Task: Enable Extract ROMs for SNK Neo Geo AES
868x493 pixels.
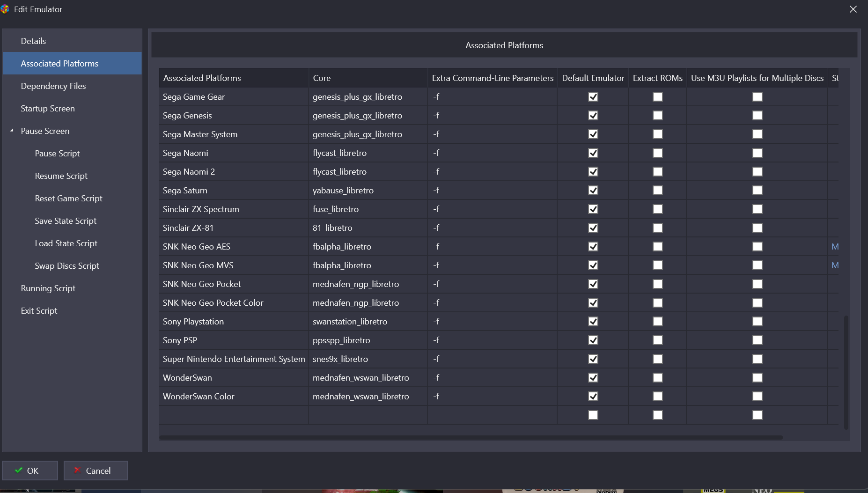Action: pyautogui.click(x=658, y=246)
